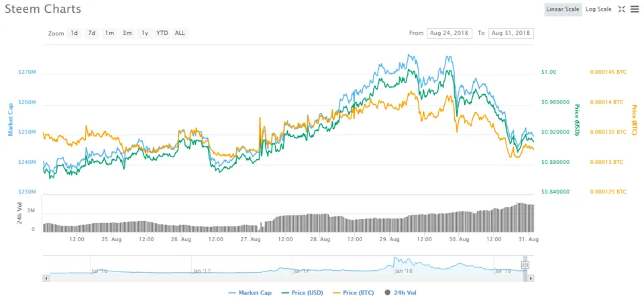The height and width of the screenshot is (301, 644).
Task: Switch to Log Scale
Action: [x=598, y=9]
